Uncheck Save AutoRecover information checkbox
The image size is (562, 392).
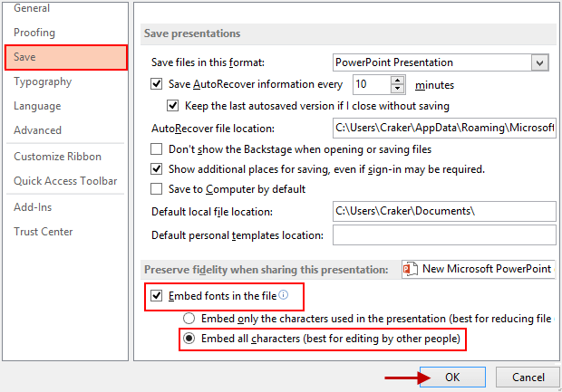click(156, 84)
